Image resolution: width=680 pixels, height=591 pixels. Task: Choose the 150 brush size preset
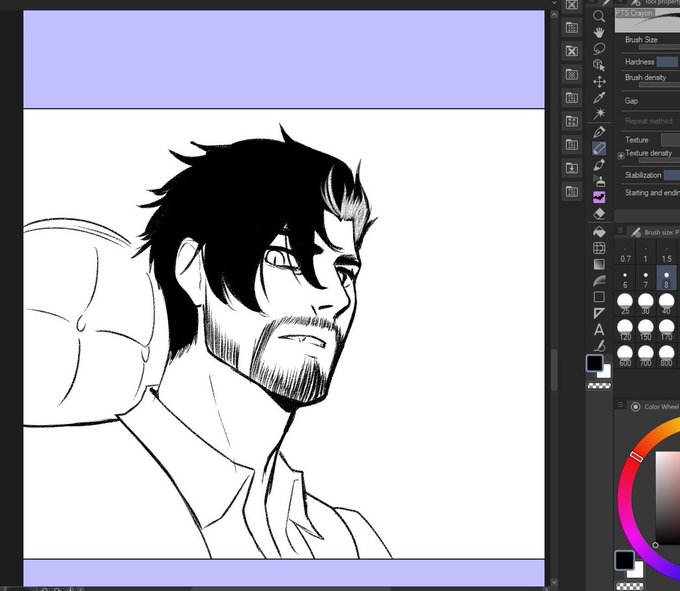point(646,329)
